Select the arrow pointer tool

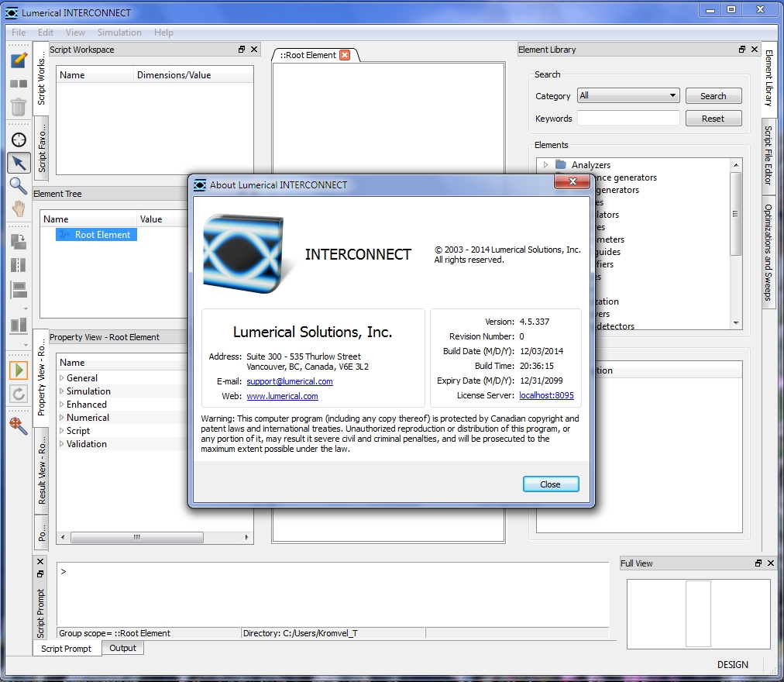tap(19, 163)
